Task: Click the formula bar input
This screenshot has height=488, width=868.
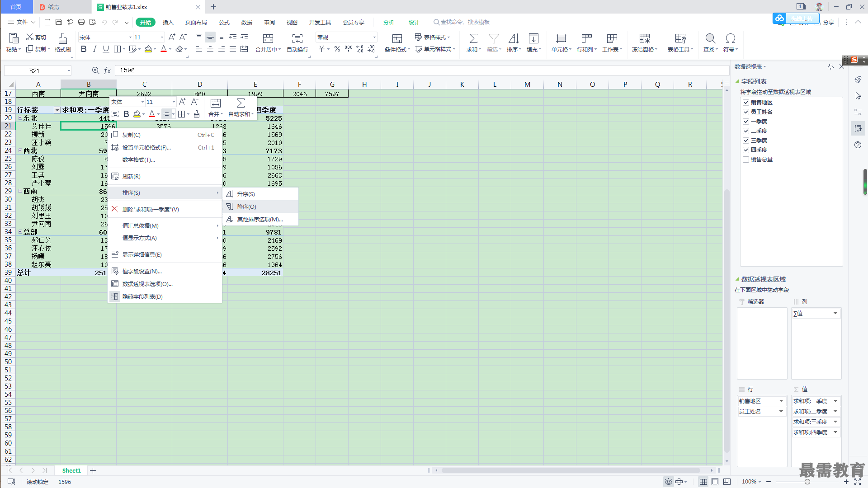Action: [422, 70]
